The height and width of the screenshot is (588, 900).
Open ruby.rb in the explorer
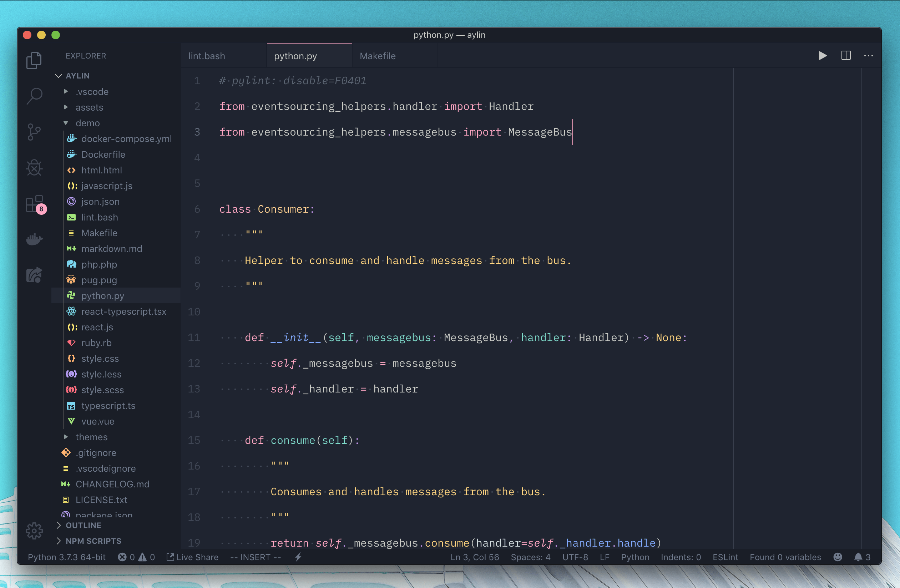96,343
